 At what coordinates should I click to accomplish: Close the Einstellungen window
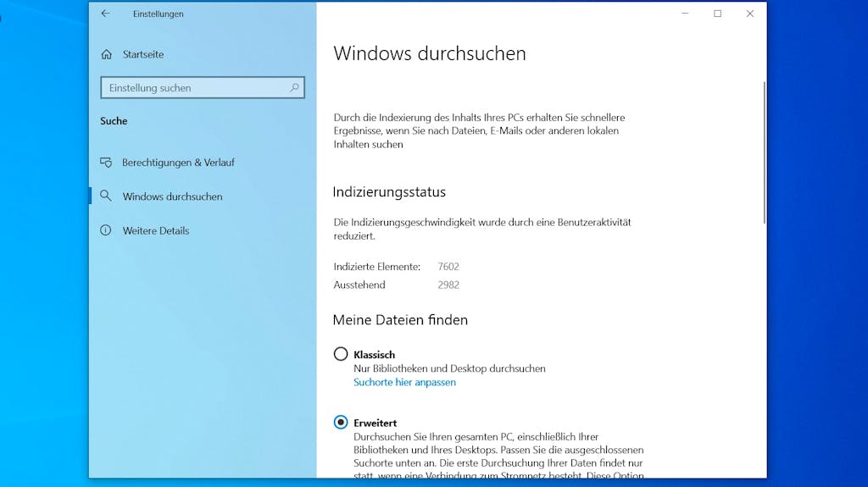750,14
